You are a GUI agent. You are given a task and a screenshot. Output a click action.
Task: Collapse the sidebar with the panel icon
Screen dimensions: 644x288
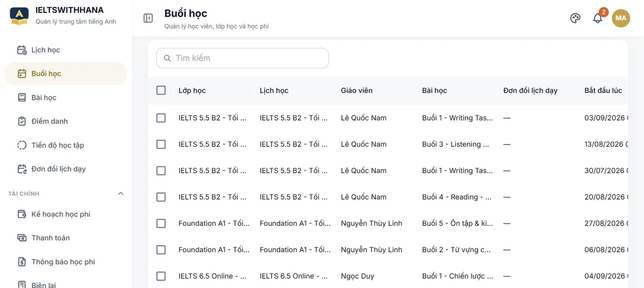coord(148,18)
